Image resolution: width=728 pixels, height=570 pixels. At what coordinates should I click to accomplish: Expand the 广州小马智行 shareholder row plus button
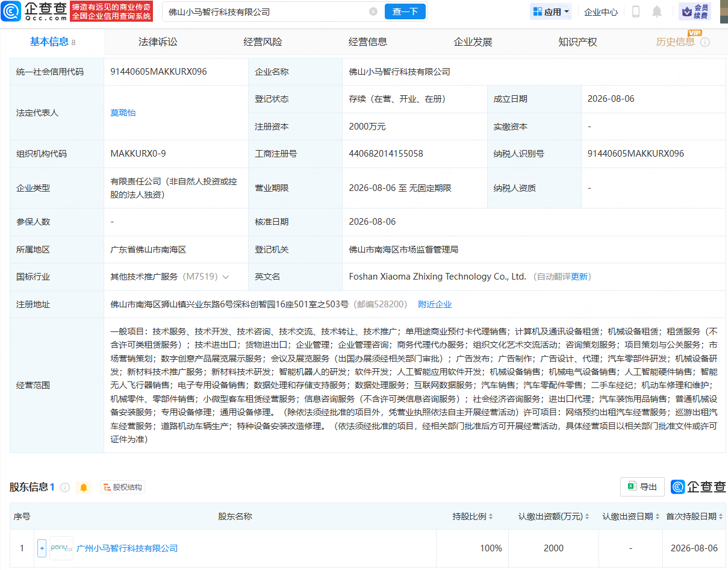coord(42,548)
